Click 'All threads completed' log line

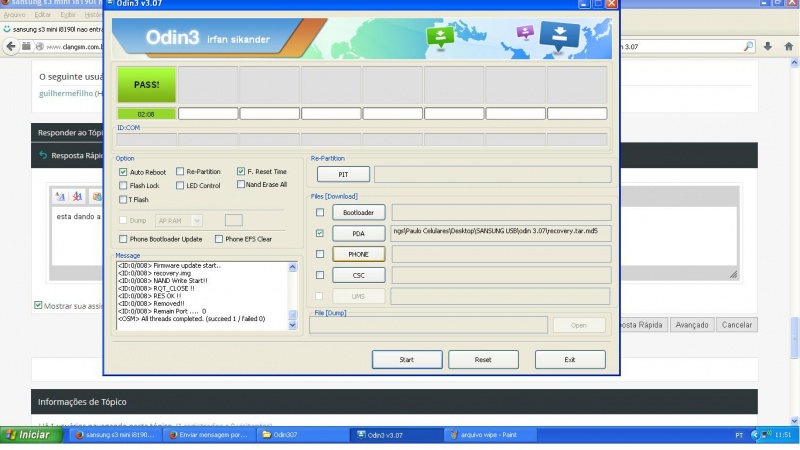point(191,319)
